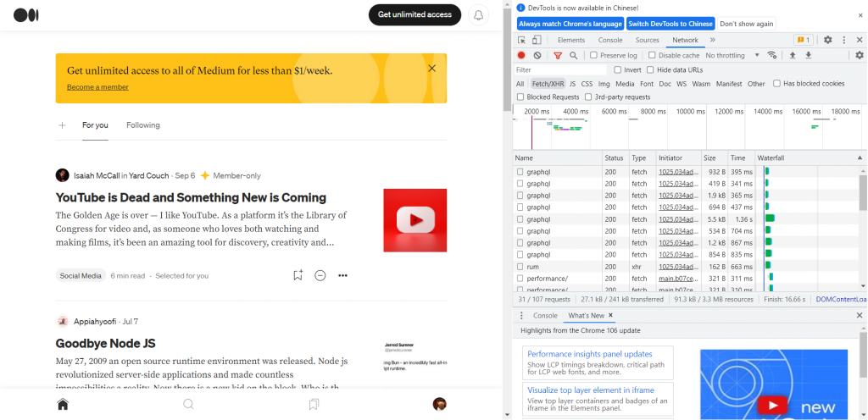This screenshot has height=420, width=868.
Task: Focus the network Filter input
Action: pyautogui.click(x=561, y=69)
